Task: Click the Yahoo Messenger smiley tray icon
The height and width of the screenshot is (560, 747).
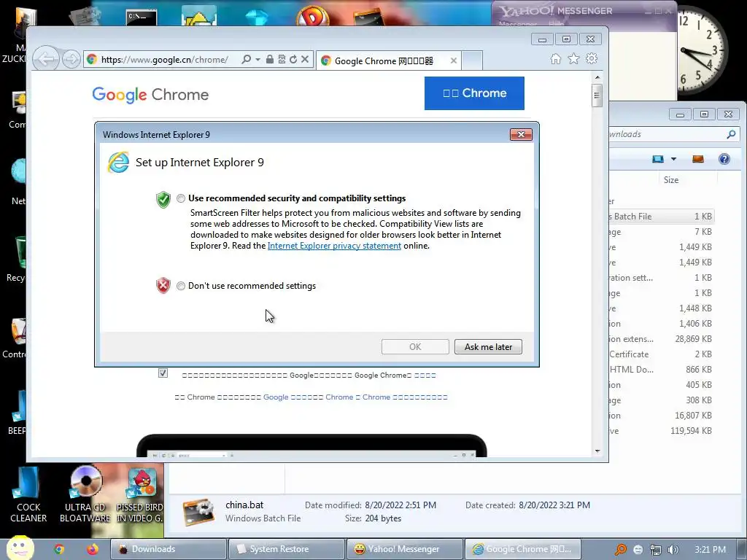Action: [x=638, y=550]
